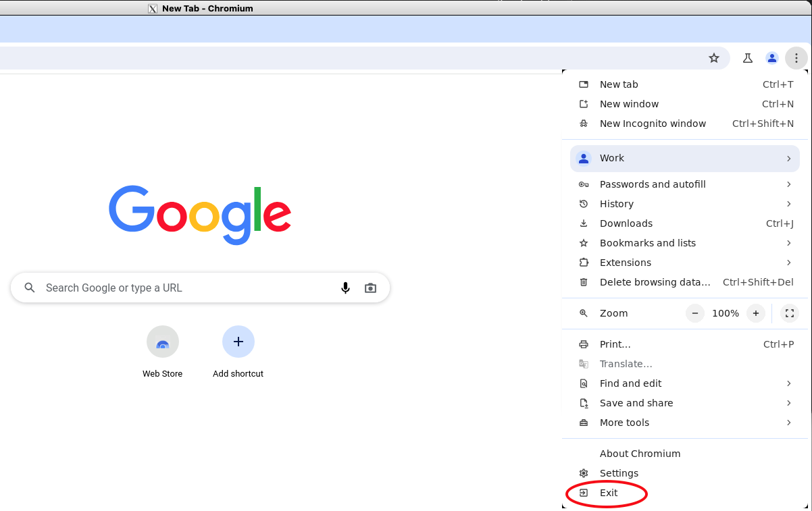Click the 100% zoom level value
This screenshot has width=812, height=511.
click(726, 313)
